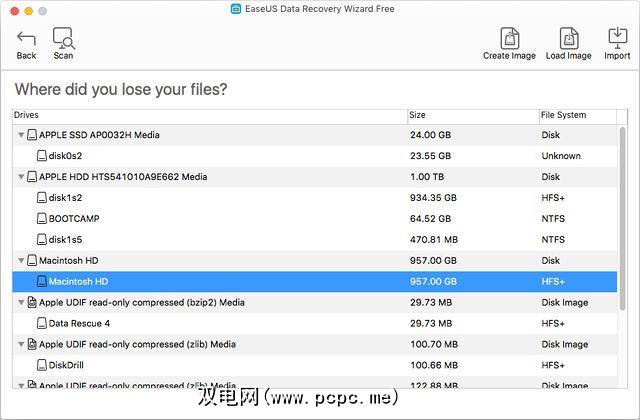The width and height of the screenshot is (640, 420).
Task: Click the 934.35 GB size cell
Action: [x=433, y=198]
